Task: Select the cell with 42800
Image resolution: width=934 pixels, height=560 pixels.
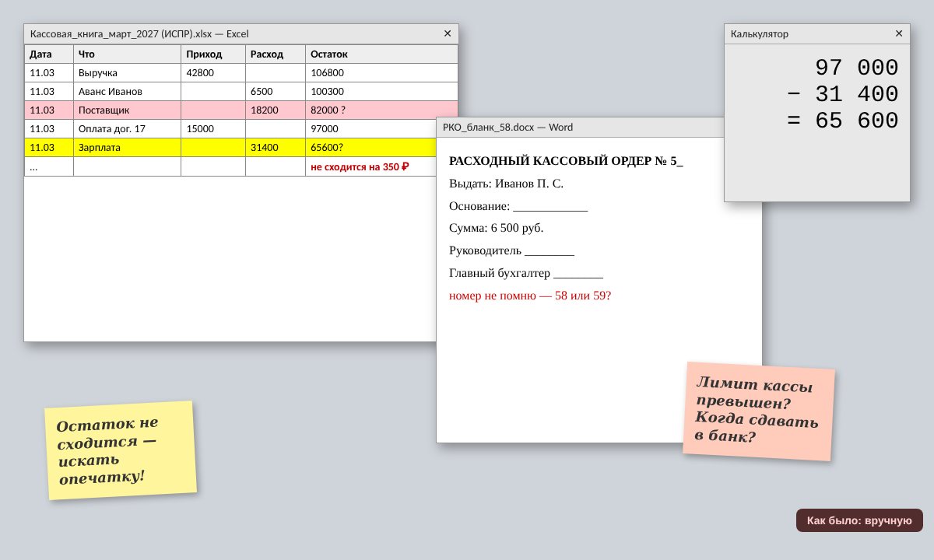Action: tap(213, 73)
